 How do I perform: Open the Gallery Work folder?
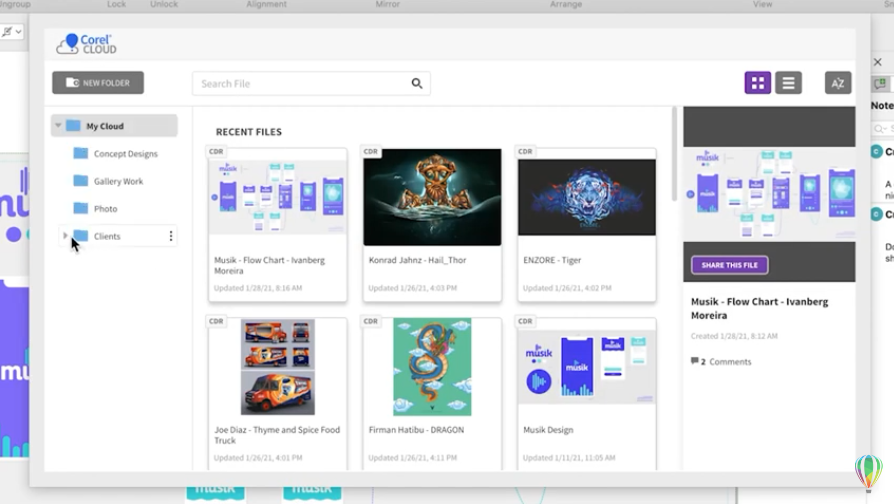pyautogui.click(x=119, y=181)
